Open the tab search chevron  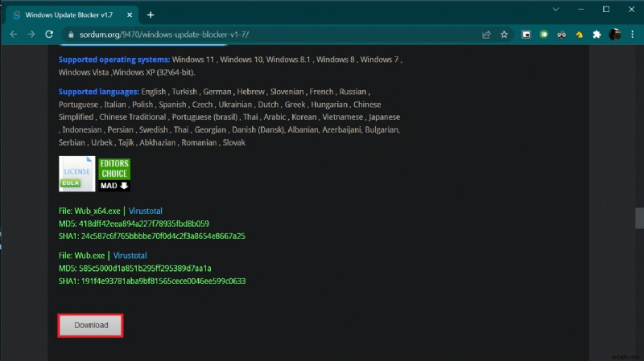pyautogui.click(x=555, y=10)
